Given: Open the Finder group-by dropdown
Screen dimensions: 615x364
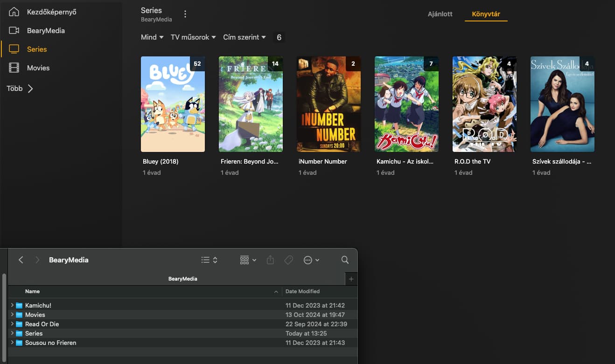Looking at the screenshot, I should [x=248, y=260].
